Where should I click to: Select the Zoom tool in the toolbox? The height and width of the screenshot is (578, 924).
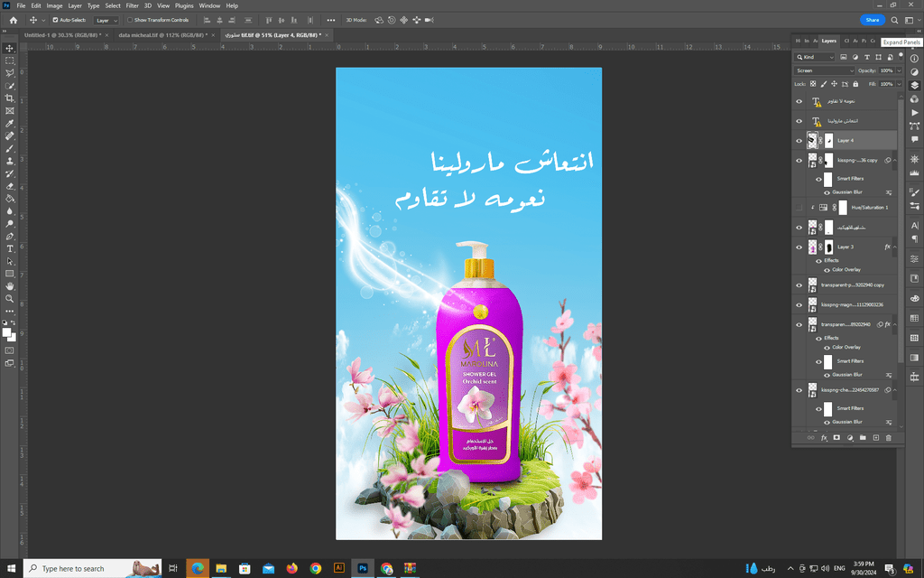[x=9, y=298]
